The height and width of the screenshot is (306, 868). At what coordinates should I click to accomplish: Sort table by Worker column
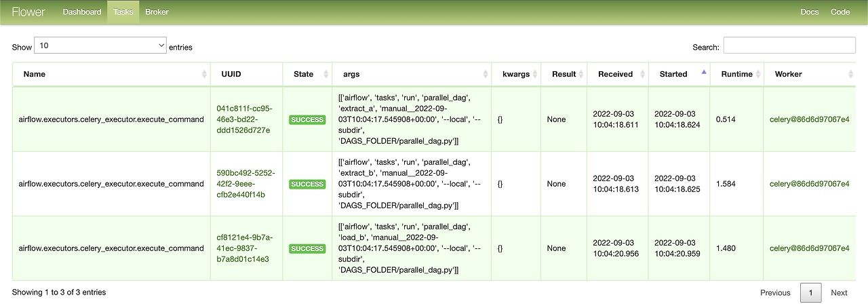(x=810, y=74)
